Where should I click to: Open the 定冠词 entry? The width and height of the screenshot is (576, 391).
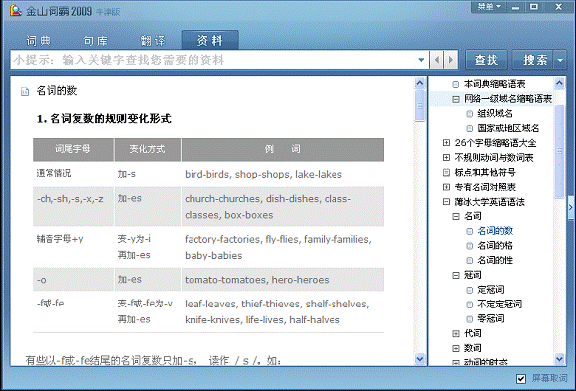point(491,290)
